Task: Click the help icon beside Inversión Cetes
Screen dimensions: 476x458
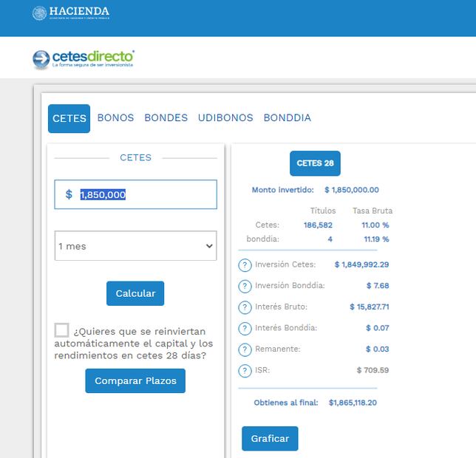Action: [245, 265]
